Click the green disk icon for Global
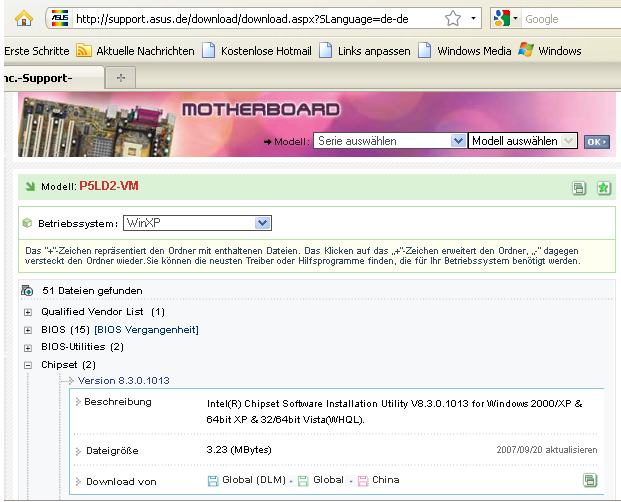This screenshot has height=502, width=621. pos(303,481)
